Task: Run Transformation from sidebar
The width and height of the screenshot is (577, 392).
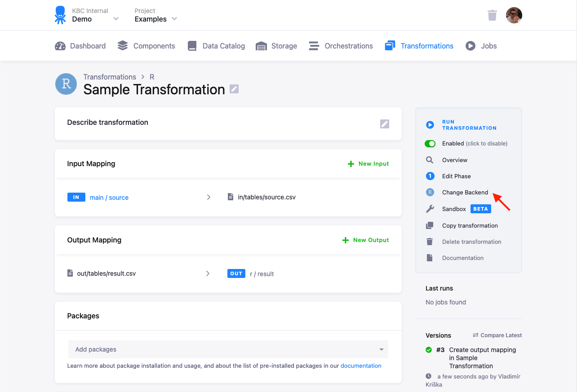Action: pos(469,125)
